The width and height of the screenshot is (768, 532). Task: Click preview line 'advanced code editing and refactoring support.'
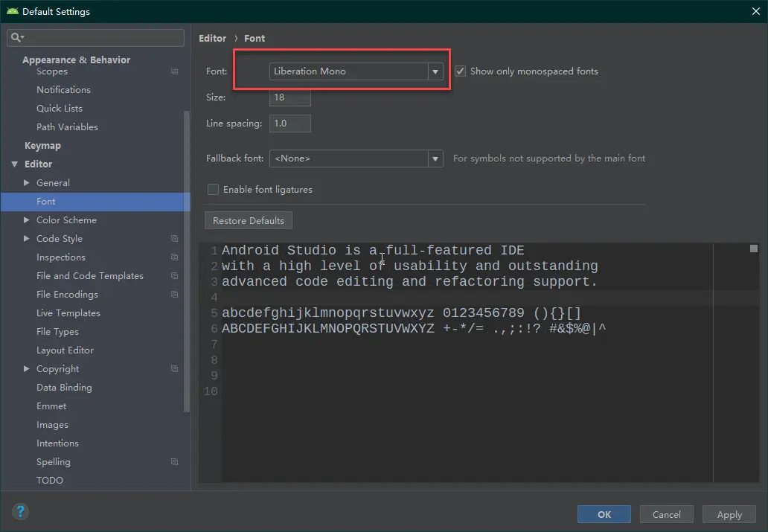click(x=409, y=282)
